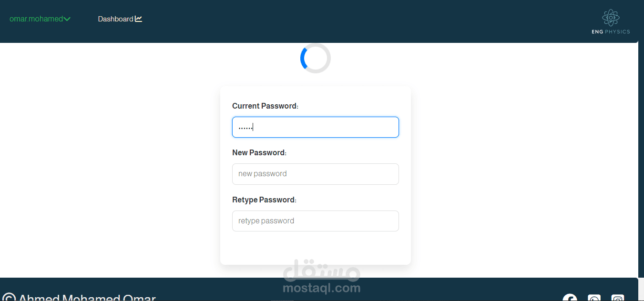Go to the Dashboard nav item
Screen dimensions: 644x301
120,19
